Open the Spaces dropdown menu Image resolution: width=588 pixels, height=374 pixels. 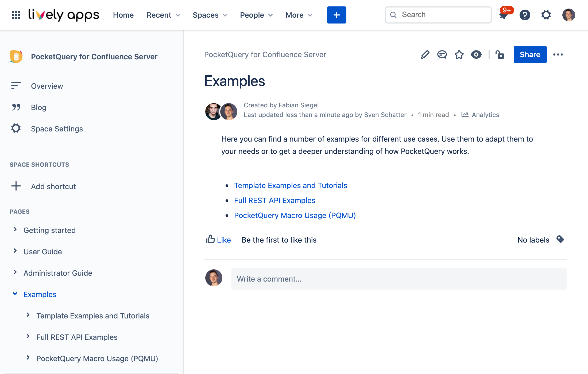(x=210, y=15)
